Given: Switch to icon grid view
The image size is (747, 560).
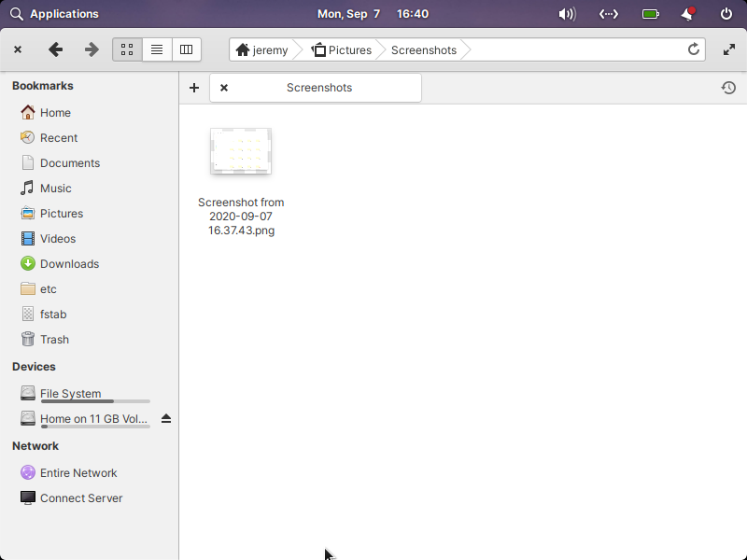Looking at the screenshot, I should click(127, 49).
